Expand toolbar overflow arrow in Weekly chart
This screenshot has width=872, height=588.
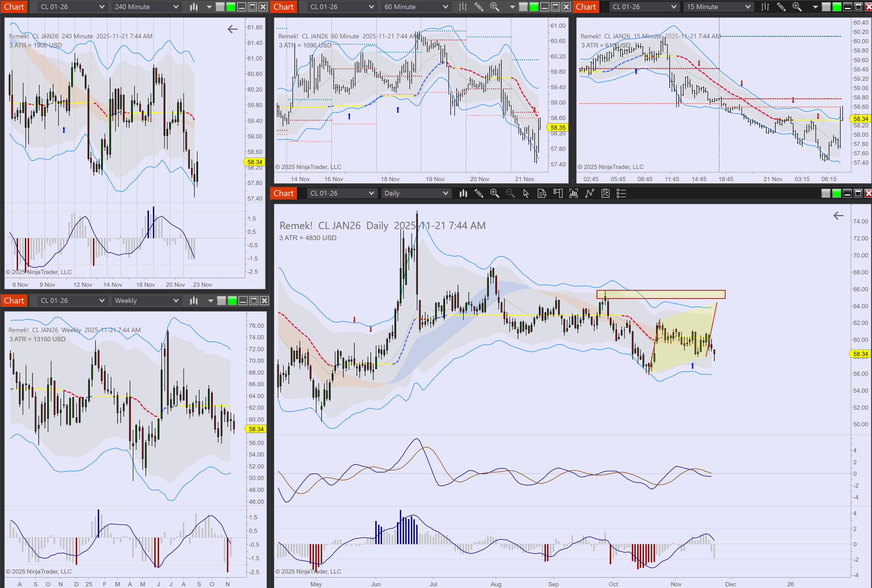pos(210,300)
